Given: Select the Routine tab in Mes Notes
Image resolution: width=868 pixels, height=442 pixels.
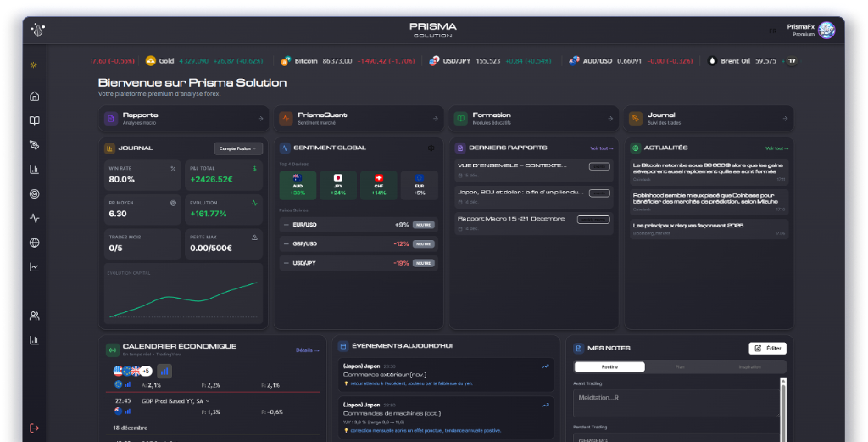Looking at the screenshot, I should click(x=609, y=367).
